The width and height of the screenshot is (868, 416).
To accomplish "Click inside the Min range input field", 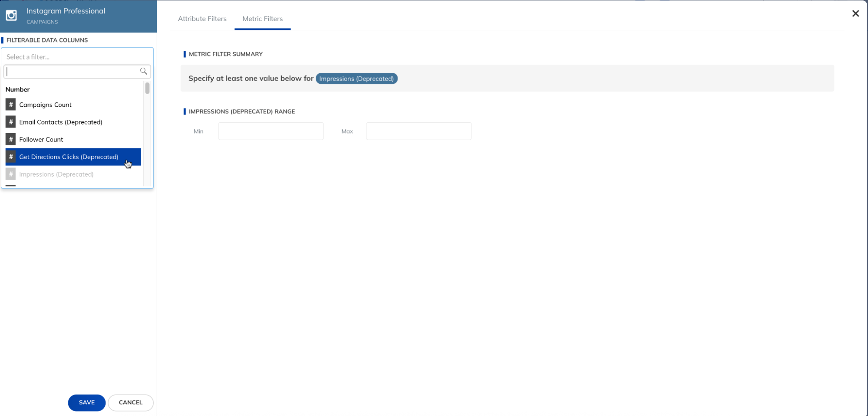I will click(271, 131).
